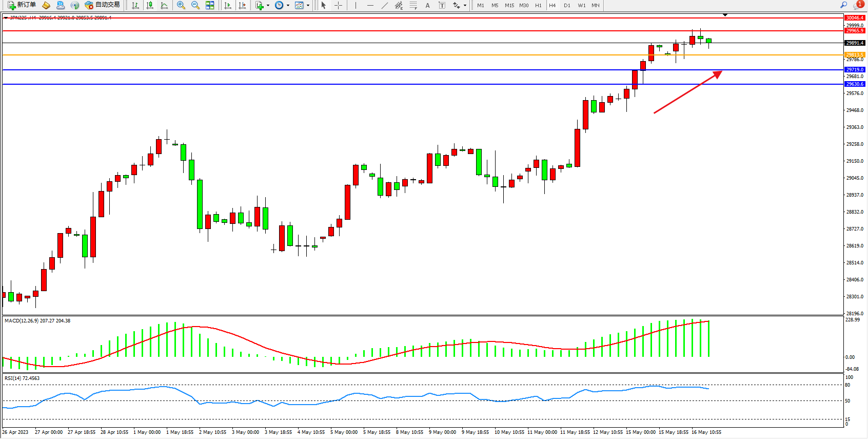Open the chart templates dropdown arrow
Image resolution: width=868 pixels, height=439 pixels.
(x=308, y=6)
